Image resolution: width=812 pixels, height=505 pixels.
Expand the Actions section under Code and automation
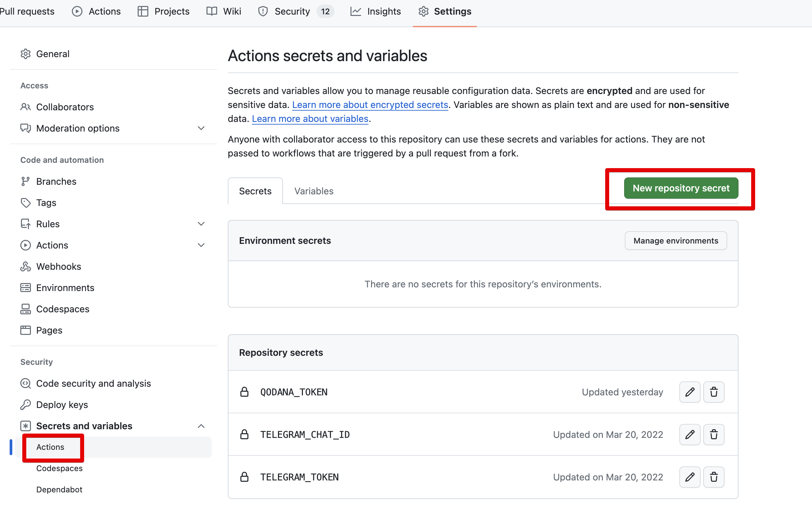pyautogui.click(x=201, y=245)
